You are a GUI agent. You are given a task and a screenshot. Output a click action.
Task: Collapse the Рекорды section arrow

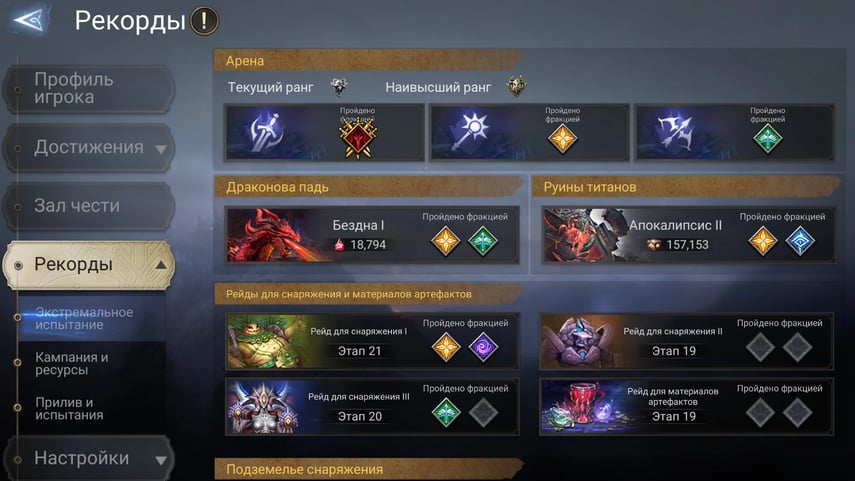click(161, 265)
